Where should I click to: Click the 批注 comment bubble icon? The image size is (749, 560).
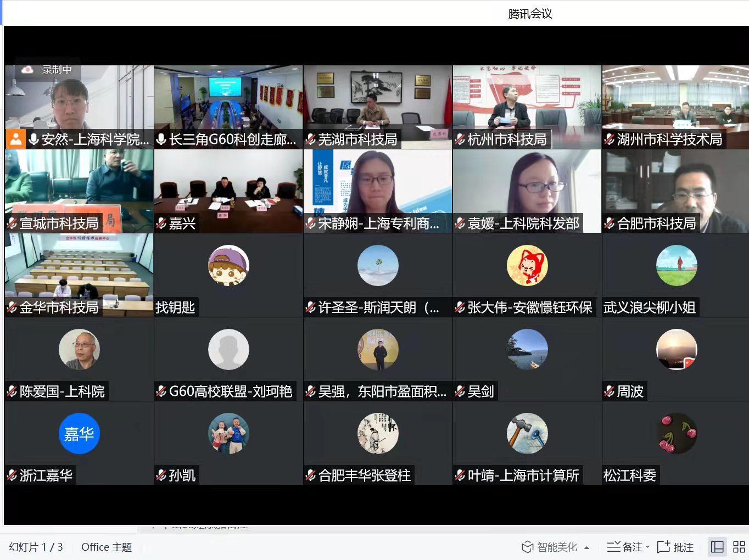point(663,547)
